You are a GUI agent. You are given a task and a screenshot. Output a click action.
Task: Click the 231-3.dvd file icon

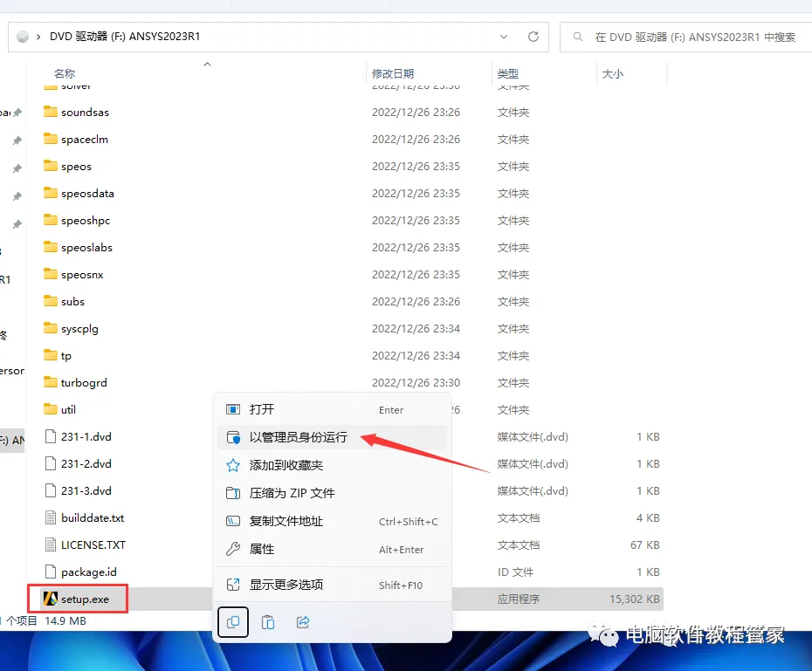pos(51,490)
